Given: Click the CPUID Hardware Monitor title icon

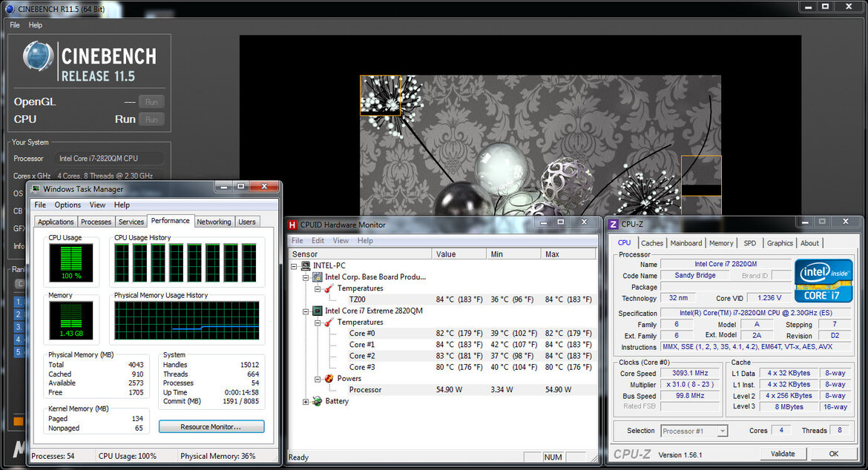Looking at the screenshot, I should (292, 225).
